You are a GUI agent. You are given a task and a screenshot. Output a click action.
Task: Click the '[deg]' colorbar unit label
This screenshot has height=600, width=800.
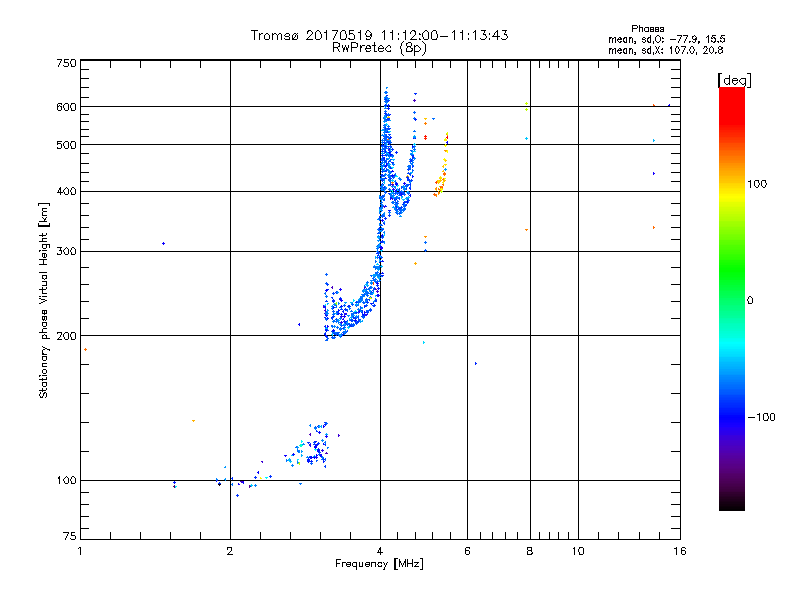734,80
